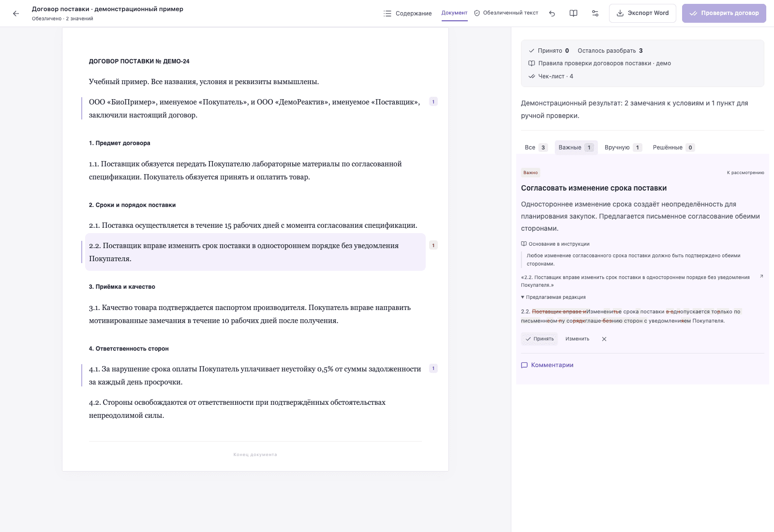Click clause 4.1 penalty paragraph
This screenshot has height=532, width=774.
click(255, 375)
